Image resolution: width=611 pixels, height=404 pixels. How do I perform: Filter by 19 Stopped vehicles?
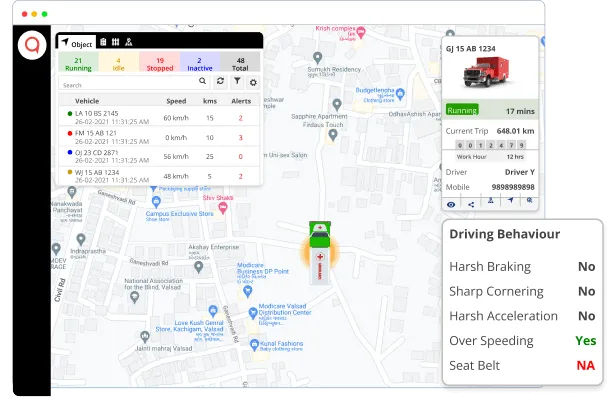point(160,64)
